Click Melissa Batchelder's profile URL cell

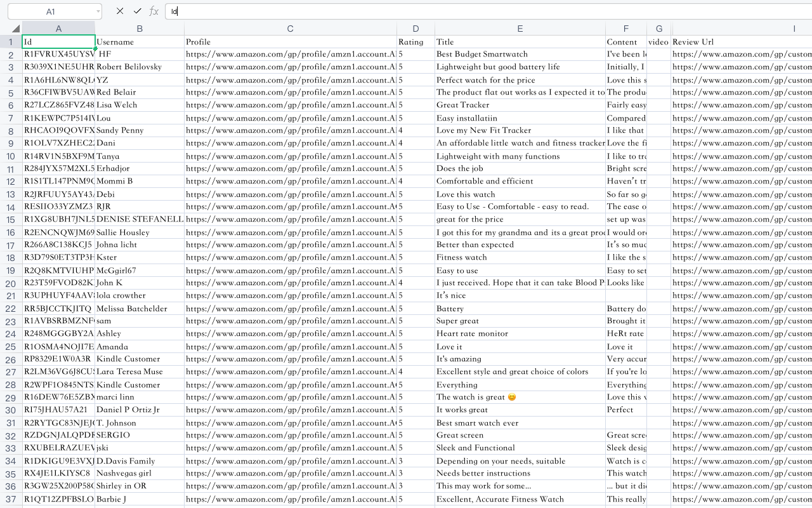pos(290,309)
